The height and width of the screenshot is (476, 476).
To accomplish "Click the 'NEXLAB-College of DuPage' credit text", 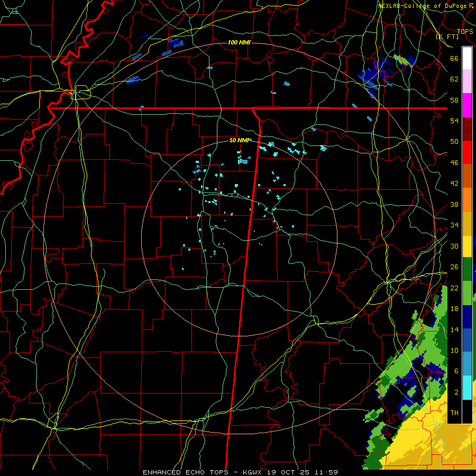I will (x=423, y=6).
